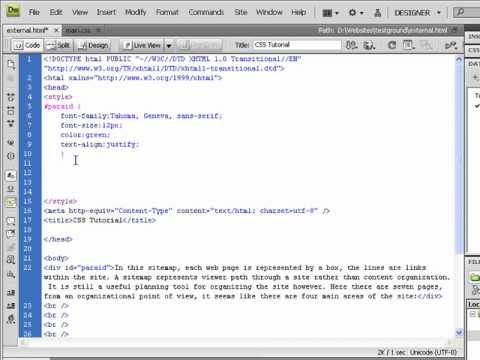Open the Live View options arrow
The width and height of the screenshot is (480, 360).
(169, 45)
